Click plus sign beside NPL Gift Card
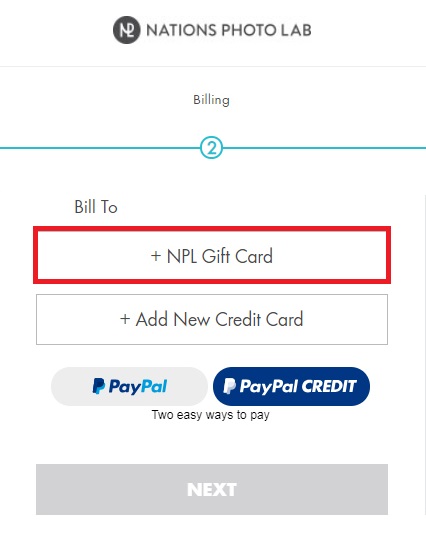 click(156, 256)
